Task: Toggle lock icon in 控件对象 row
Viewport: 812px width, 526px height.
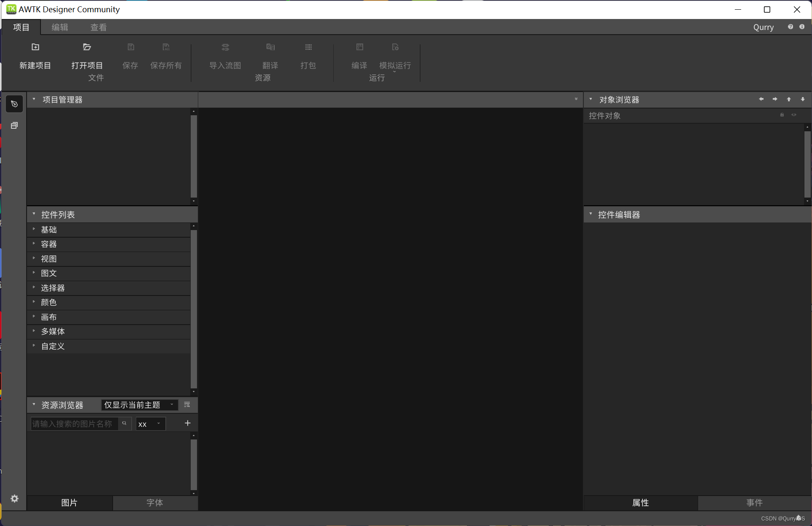Action: click(x=782, y=115)
